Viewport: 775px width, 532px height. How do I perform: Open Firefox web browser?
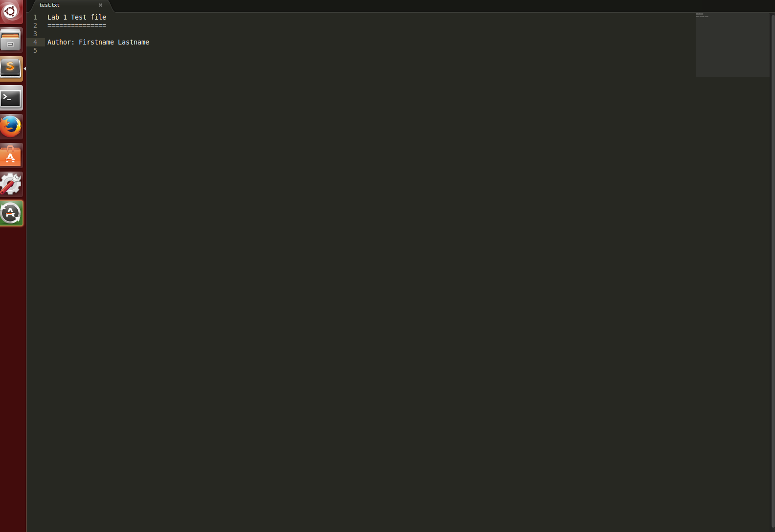[11, 127]
